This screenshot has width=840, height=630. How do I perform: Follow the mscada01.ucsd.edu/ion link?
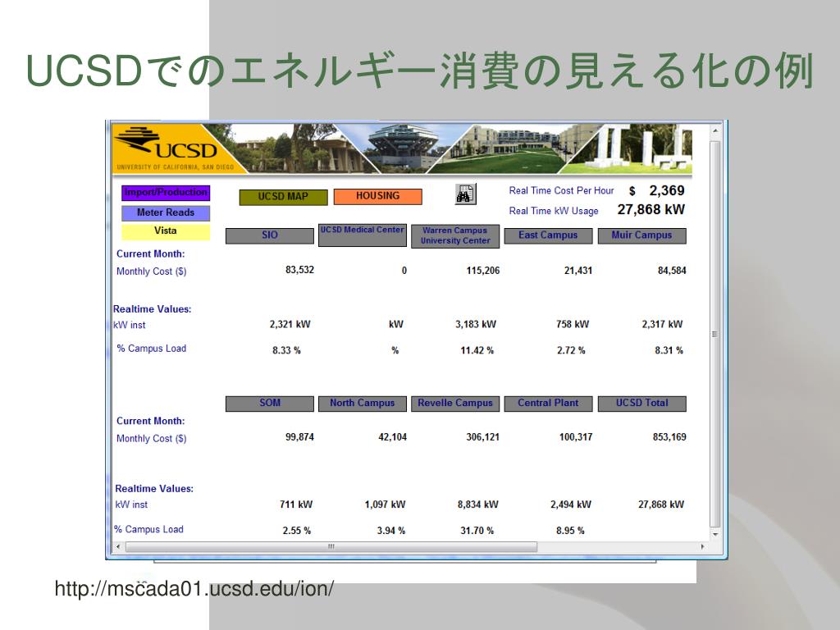coord(194,589)
